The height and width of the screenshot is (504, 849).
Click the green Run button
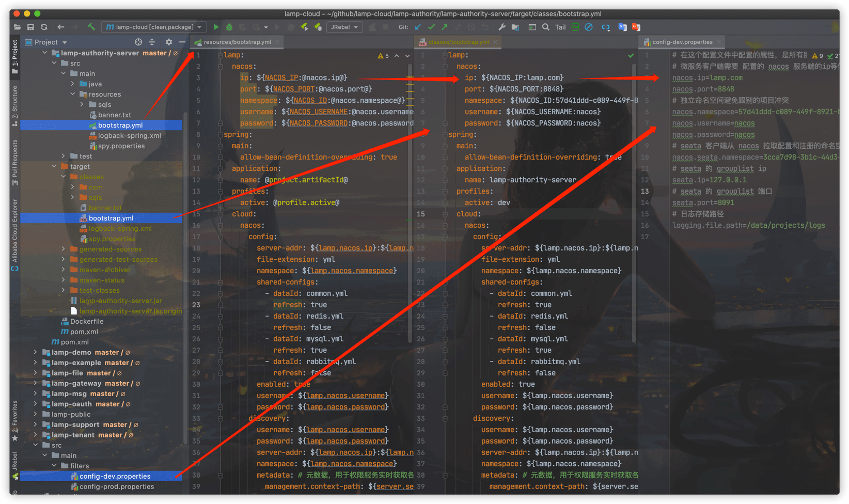coord(216,27)
